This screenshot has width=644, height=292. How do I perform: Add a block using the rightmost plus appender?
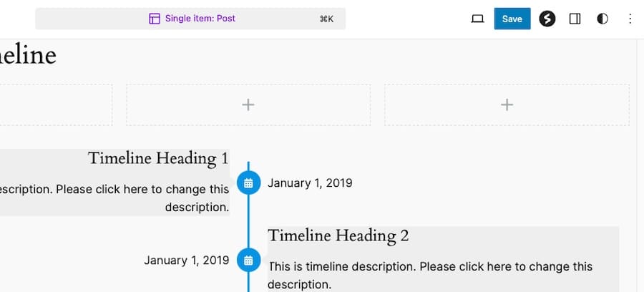[507, 105]
